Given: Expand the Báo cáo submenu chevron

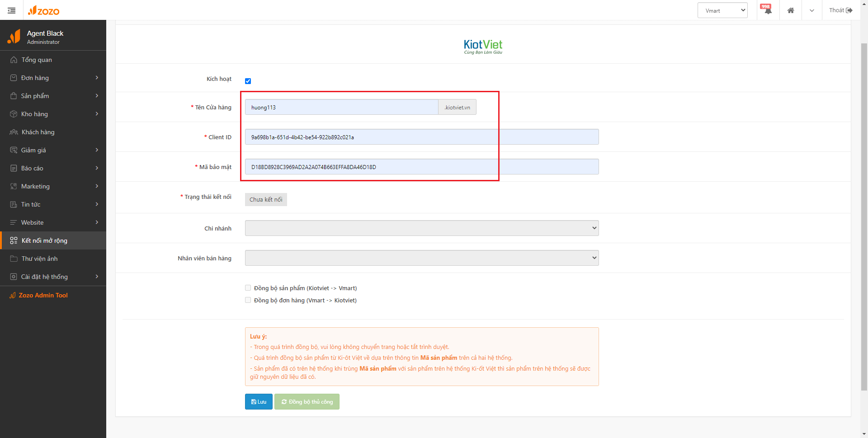Looking at the screenshot, I should [97, 168].
